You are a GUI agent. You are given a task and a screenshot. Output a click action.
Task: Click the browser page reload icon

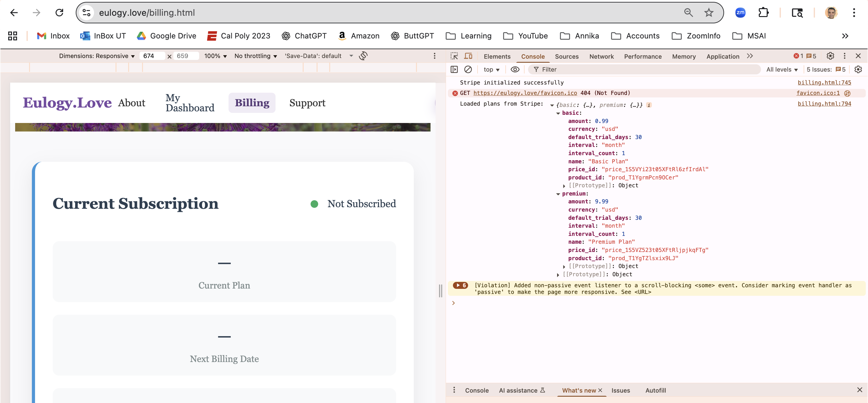pos(59,13)
